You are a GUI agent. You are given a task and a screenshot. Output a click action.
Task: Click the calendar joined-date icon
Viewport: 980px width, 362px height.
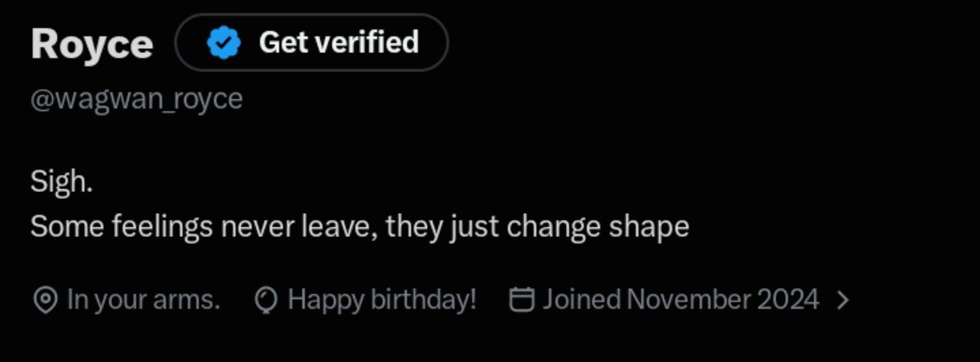pyautogui.click(x=521, y=300)
